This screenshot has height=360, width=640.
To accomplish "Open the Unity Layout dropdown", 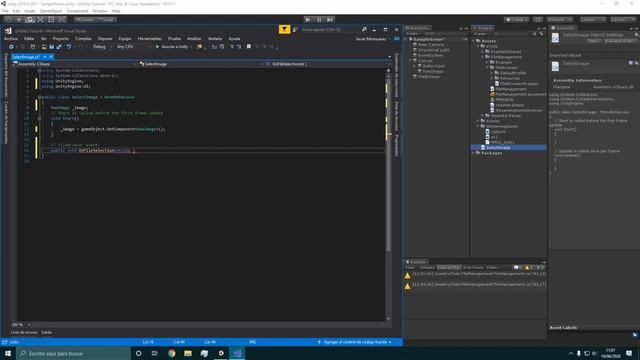I will [x=622, y=20].
